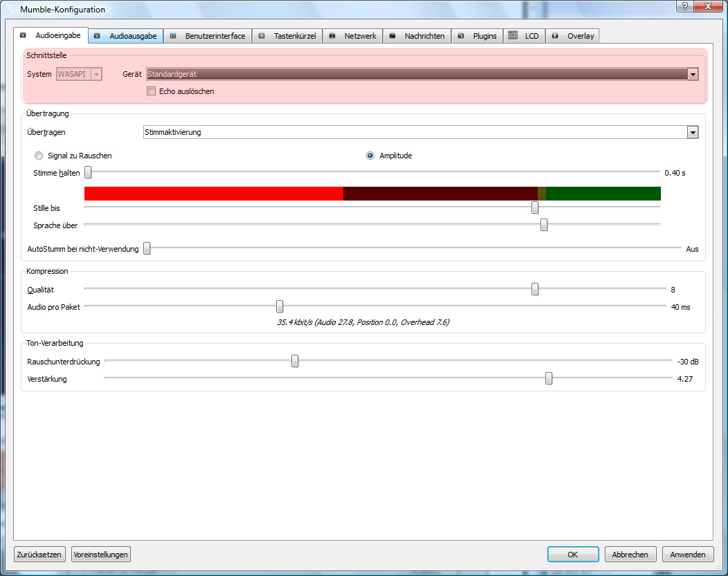The image size is (728, 576).
Task: Click the AutoStumm bei nicht-Verwendung slider handle
Action: tap(147, 248)
